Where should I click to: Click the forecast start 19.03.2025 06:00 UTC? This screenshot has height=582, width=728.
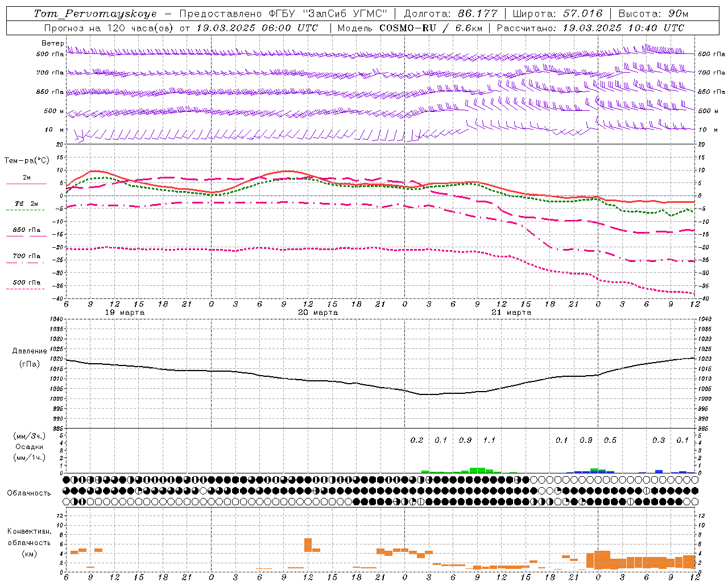pos(257,28)
